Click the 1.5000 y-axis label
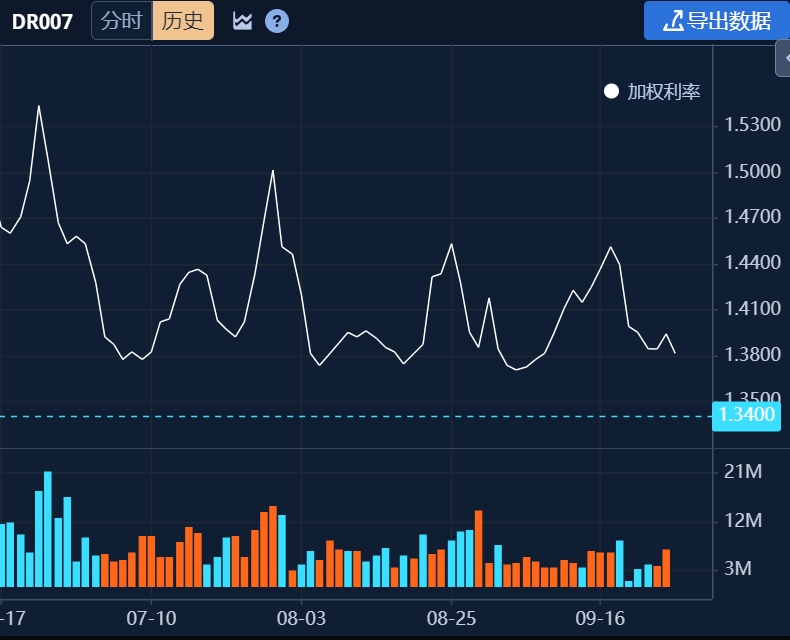 coord(752,172)
